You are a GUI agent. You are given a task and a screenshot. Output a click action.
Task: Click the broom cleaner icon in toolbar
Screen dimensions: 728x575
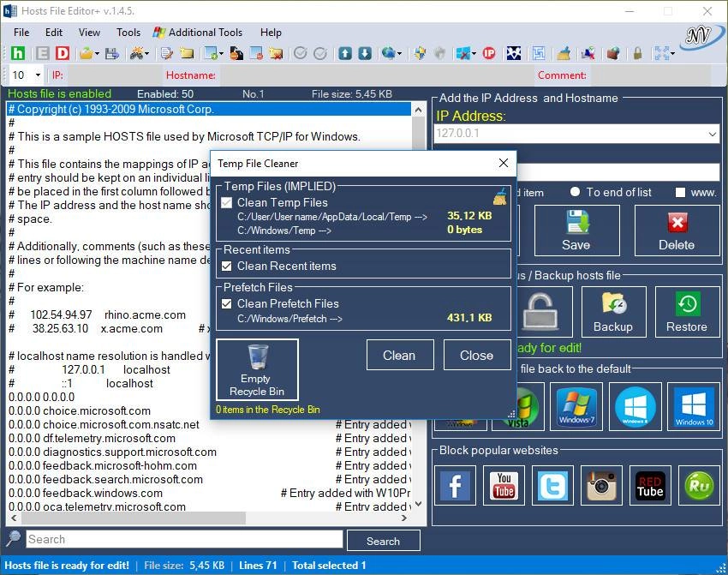coord(564,53)
